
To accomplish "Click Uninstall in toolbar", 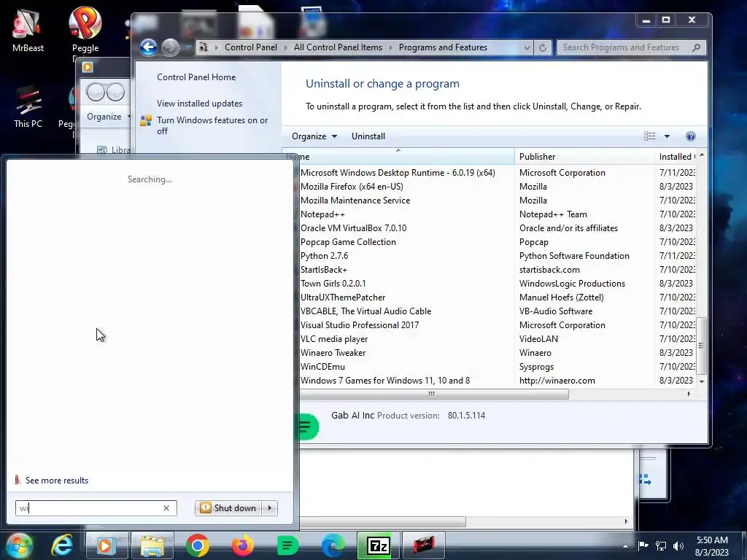I will [x=368, y=136].
